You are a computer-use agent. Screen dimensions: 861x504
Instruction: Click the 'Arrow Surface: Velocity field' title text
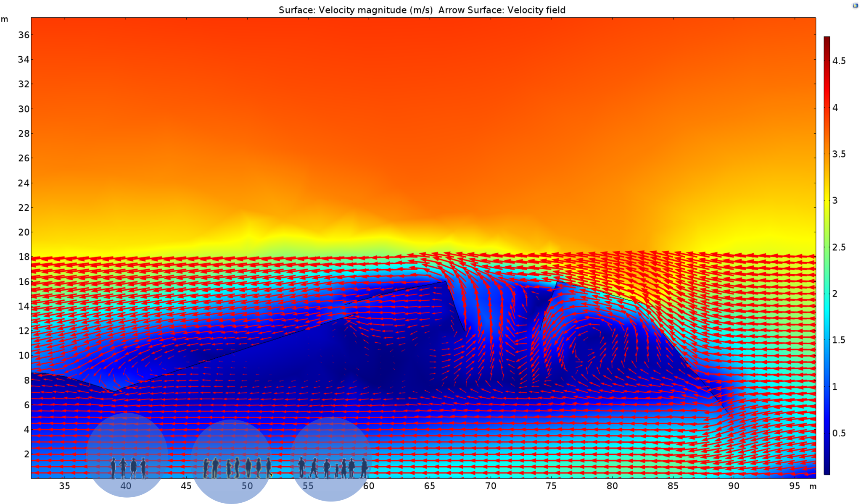click(502, 10)
